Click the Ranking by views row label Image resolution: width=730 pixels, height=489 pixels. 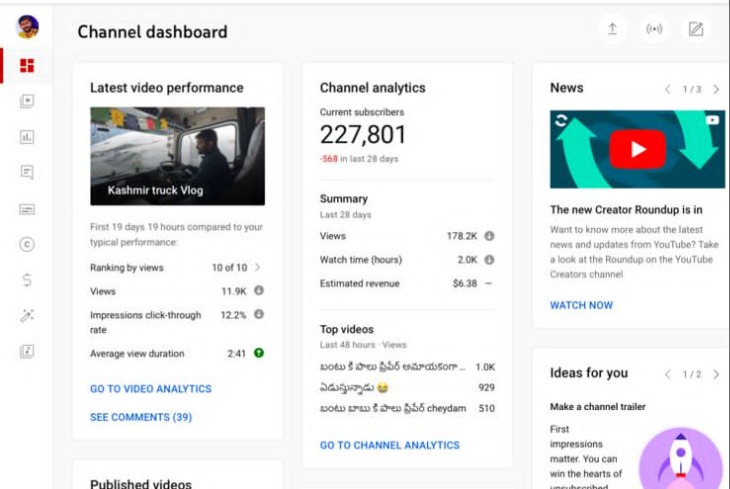[x=127, y=268]
